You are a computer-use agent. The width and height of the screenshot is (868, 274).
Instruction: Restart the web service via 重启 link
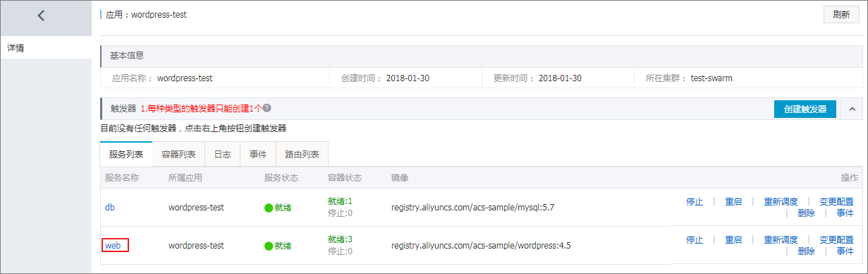733,239
